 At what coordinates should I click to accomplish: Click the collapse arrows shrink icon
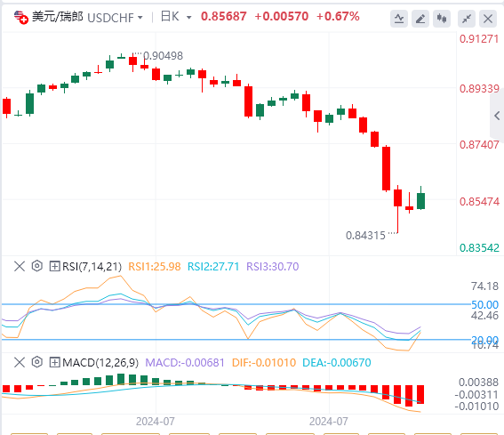(x=467, y=19)
